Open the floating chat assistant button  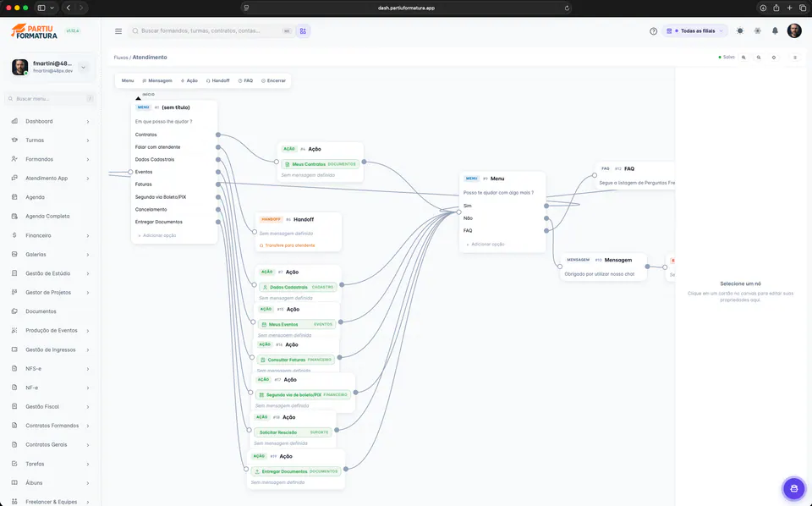point(794,488)
